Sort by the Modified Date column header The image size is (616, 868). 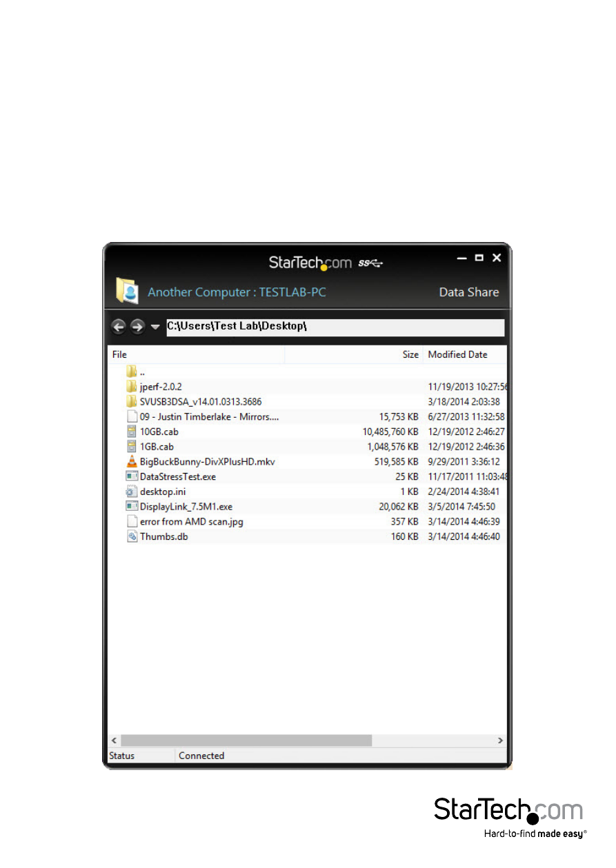(x=466, y=354)
